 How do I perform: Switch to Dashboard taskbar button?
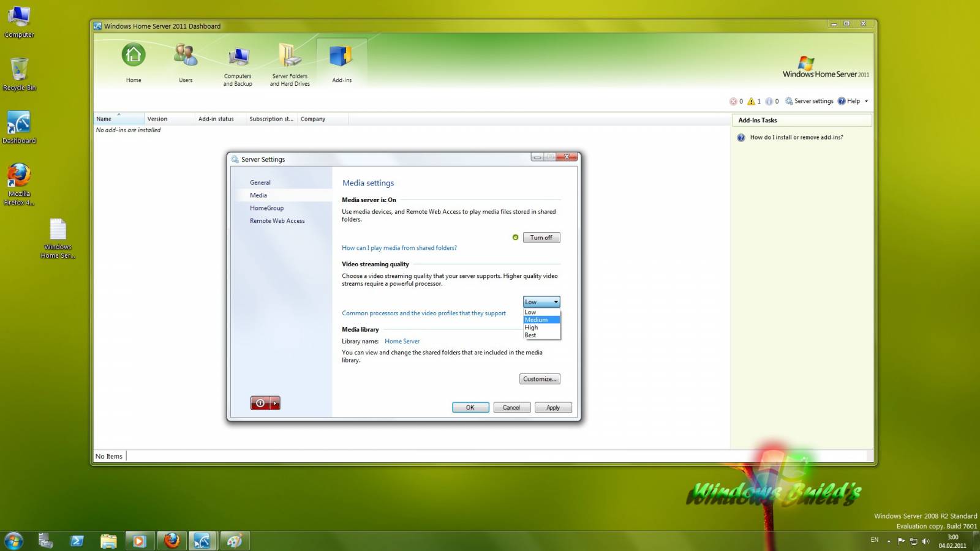[203, 541]
